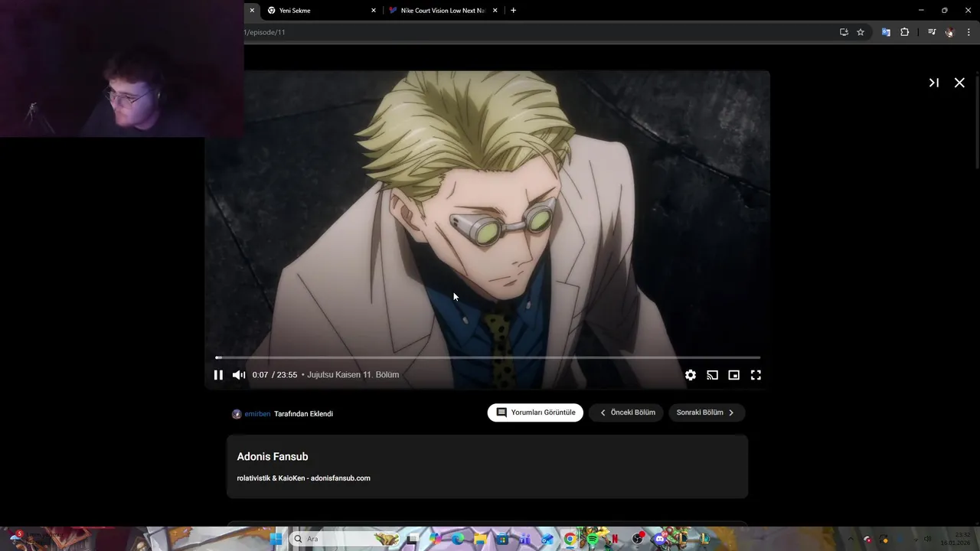
Task: Go to Sonraki Bölüm
Action: coord(707,412)
